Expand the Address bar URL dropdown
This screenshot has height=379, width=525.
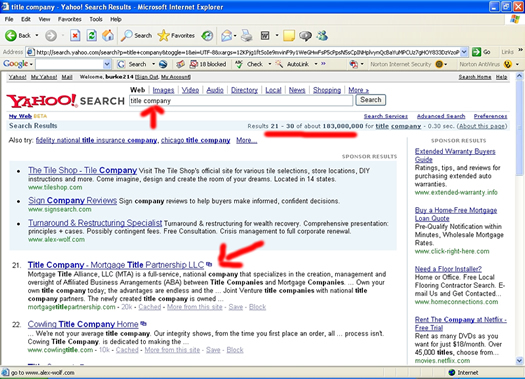tap(464, 52)
